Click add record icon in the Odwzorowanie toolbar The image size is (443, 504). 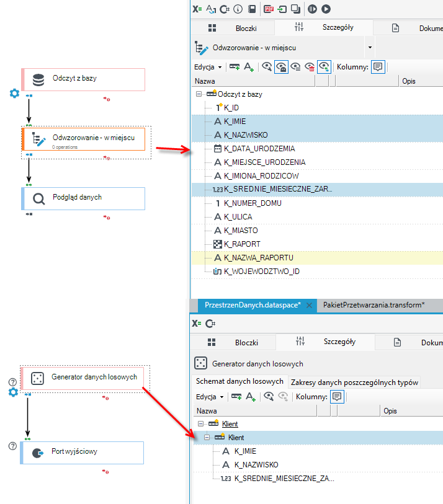point(235,67)
